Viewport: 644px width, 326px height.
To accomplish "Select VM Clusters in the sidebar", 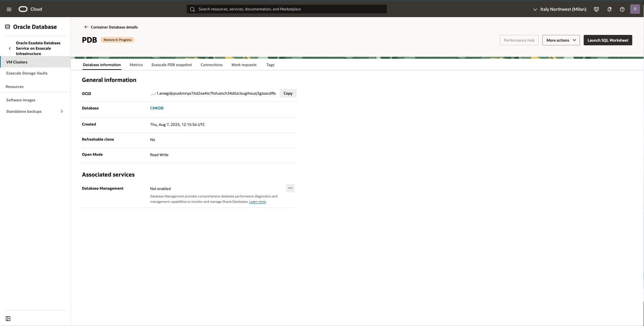I will point(35,62).
